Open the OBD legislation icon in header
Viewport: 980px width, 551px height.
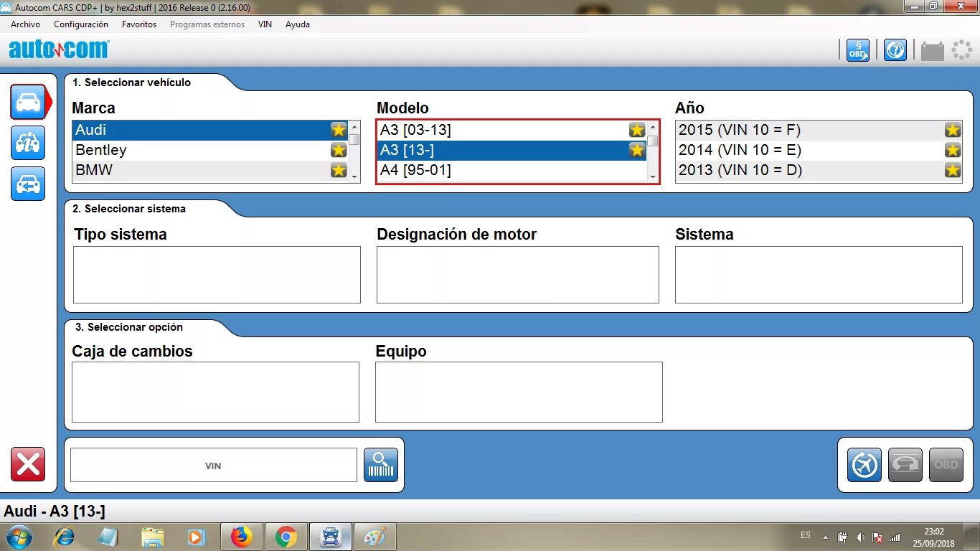[858, 50]
